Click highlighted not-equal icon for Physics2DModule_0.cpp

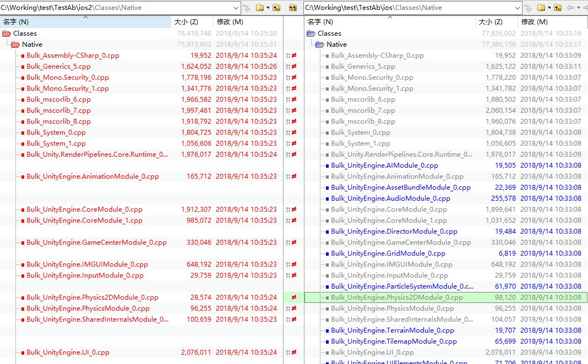(294, 297)
